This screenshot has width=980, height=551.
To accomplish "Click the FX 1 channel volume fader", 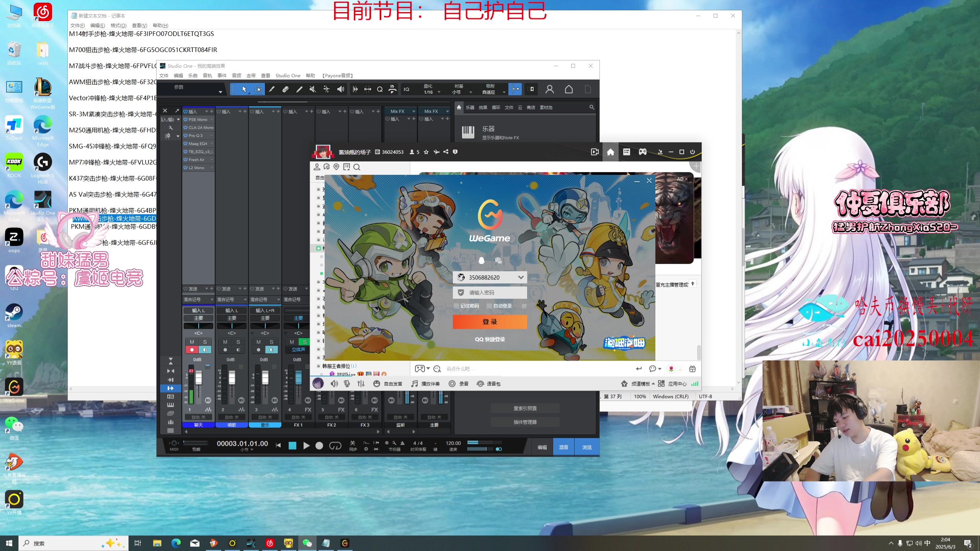I will [x=299, y=378].
